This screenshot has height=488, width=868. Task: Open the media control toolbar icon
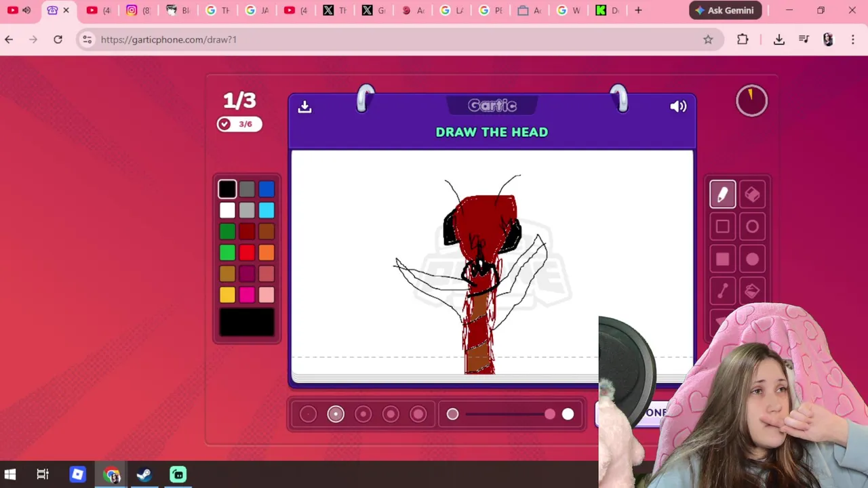click(x=804, y=39)
